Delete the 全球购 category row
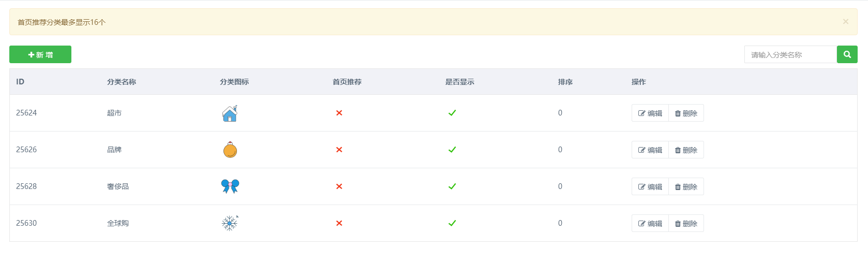 686,223
